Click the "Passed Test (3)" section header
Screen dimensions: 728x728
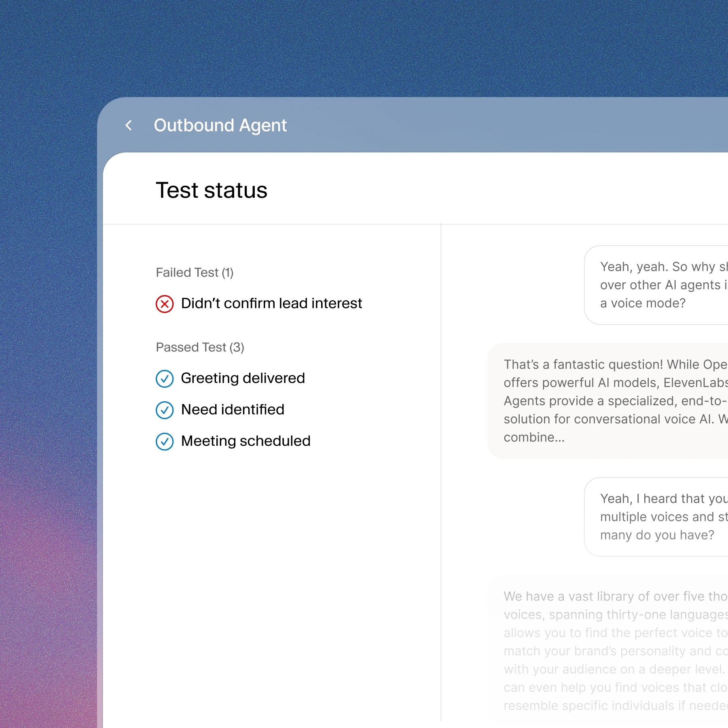click(x=200, y=347)
